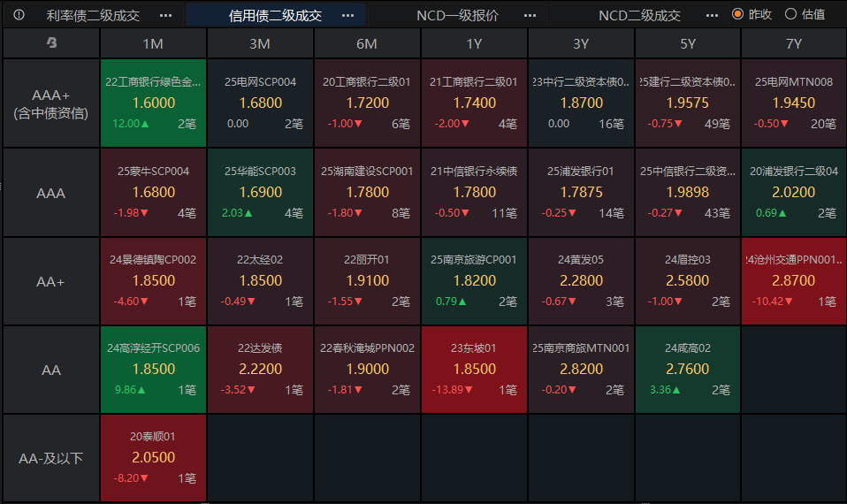Viewport: 847px width, 504px height.
Task: Switch to the 利率债二级成交 tab
Action: (93, 15)
